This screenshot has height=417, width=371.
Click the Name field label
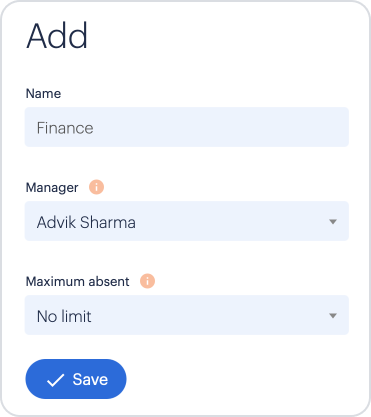[43, 94]
